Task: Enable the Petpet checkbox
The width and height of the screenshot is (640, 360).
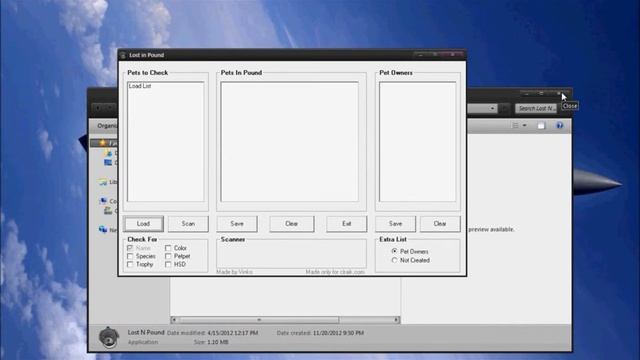Action: [x=168, y=256]
